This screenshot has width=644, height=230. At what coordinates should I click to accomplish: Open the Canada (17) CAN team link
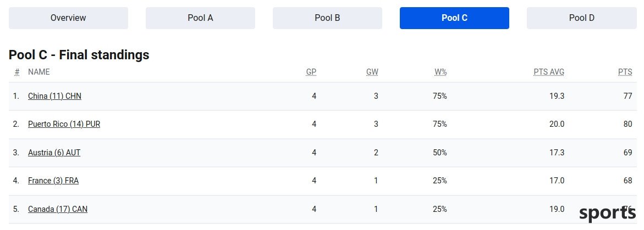point(58,209)
